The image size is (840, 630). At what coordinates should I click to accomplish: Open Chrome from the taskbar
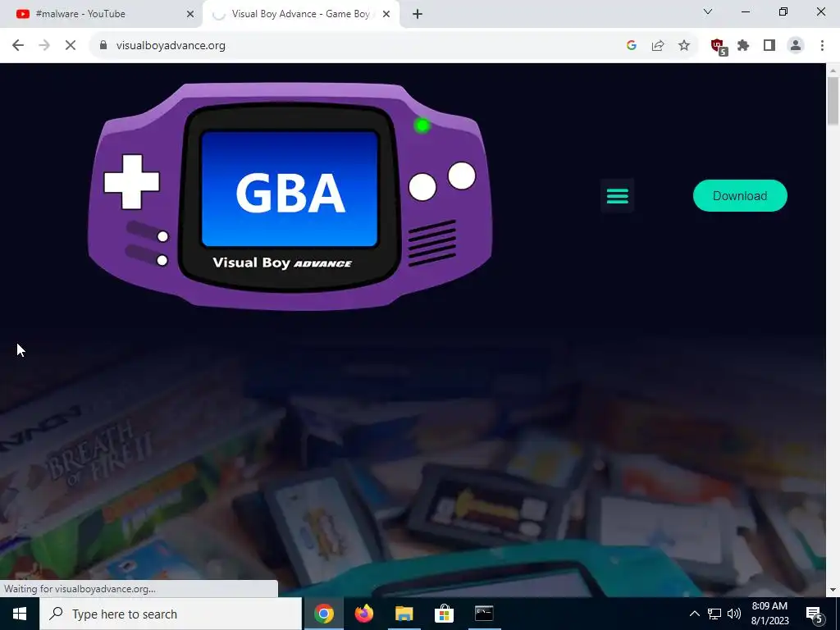pos(323,614)
